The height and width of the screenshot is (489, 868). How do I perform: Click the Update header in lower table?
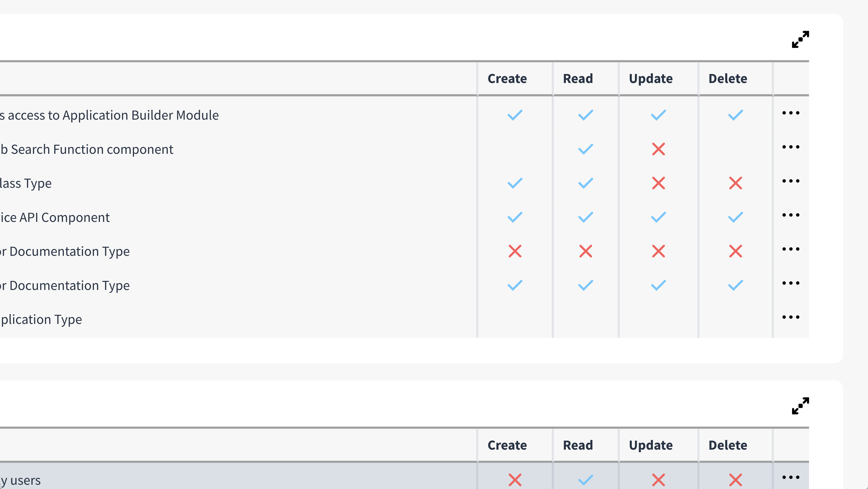651,445
